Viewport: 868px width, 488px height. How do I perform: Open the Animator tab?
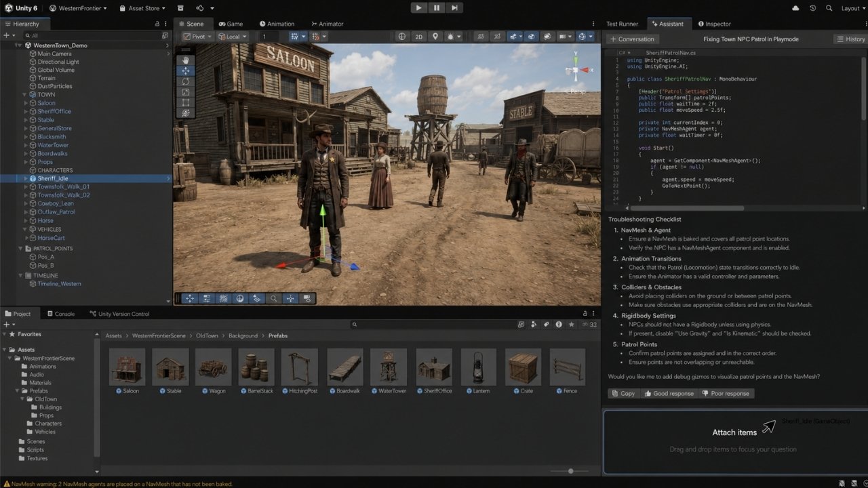pos(327,24)
